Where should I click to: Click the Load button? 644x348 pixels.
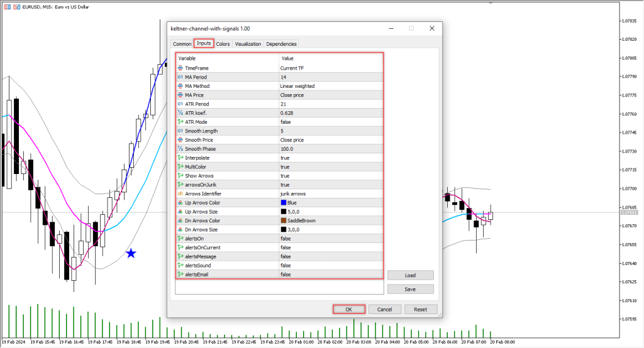point(410,275)
